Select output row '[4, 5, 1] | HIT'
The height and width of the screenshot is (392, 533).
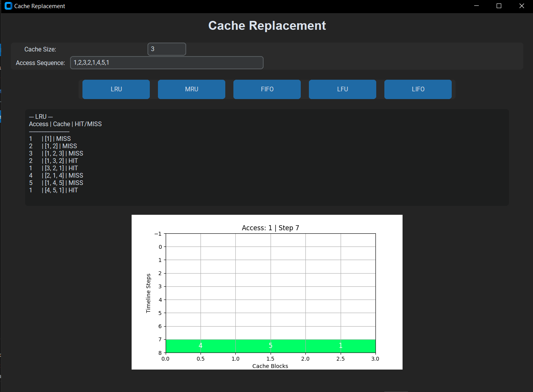53,190
